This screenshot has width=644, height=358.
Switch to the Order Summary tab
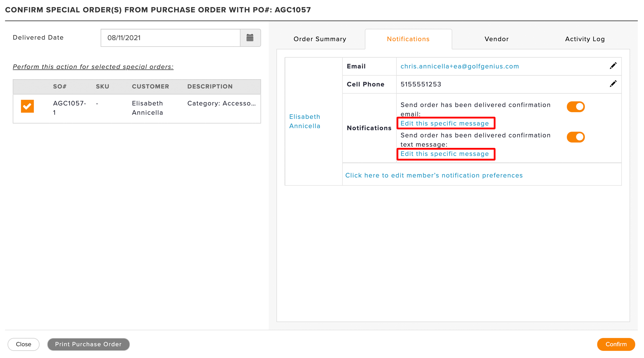(x=320, y=39)
